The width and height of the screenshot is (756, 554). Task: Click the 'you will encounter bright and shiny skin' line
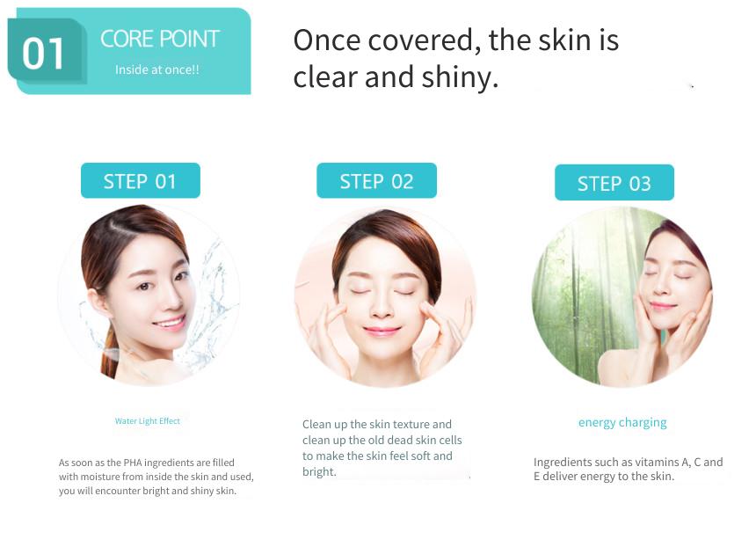point(148,491)
